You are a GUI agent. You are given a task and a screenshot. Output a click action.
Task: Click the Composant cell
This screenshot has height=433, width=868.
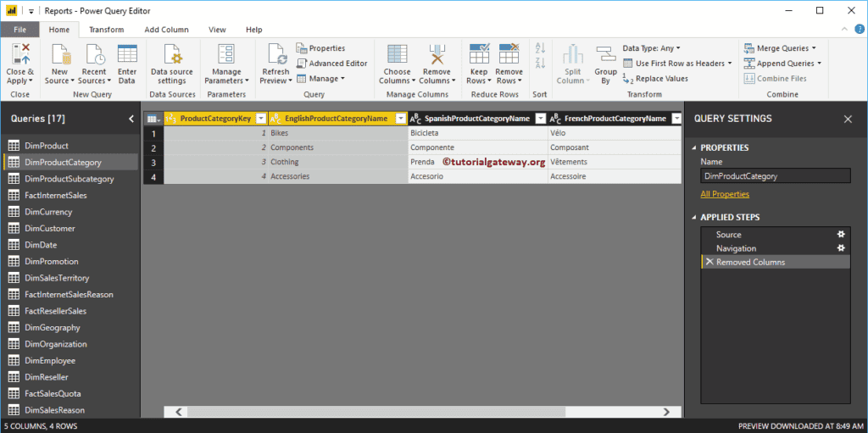(615, 147)
